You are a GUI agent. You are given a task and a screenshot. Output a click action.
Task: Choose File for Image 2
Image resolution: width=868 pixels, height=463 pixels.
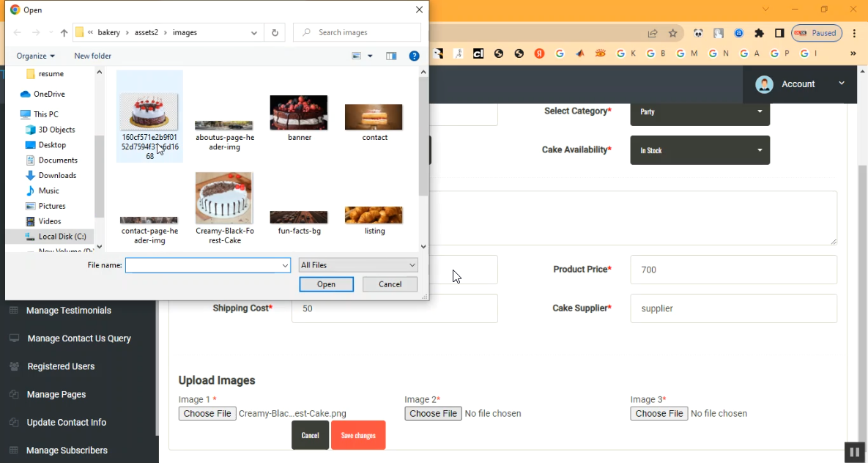(434, 414)
